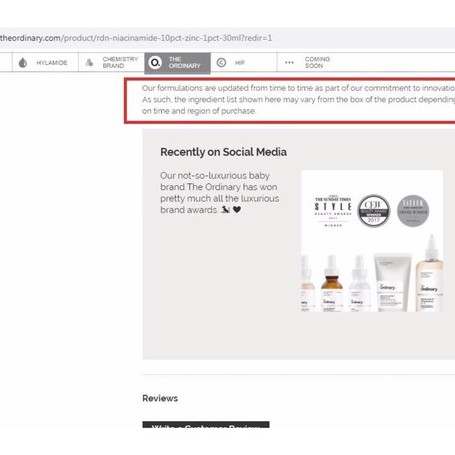Open the Hylamide brand tab
Screen dimensions: 455x455
point(45,62)
